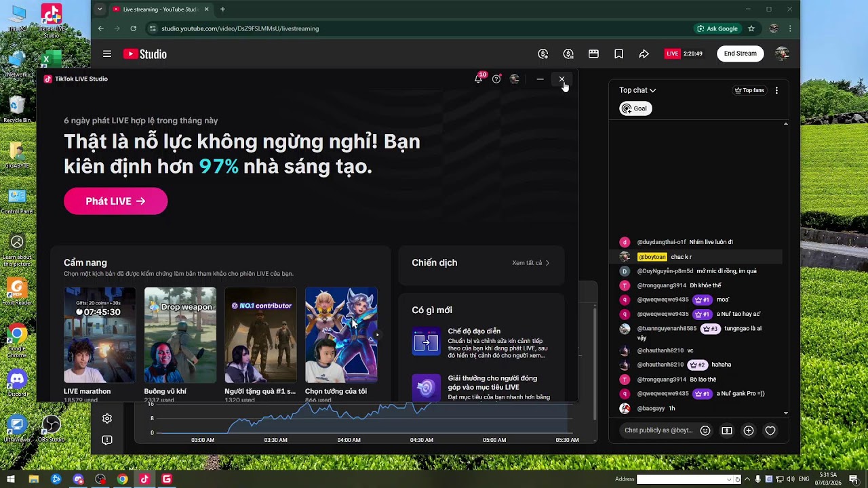This screenshot has height=488, width=868.
Task: Open the YouTube account avatar menu
Action: click(782, 54)
